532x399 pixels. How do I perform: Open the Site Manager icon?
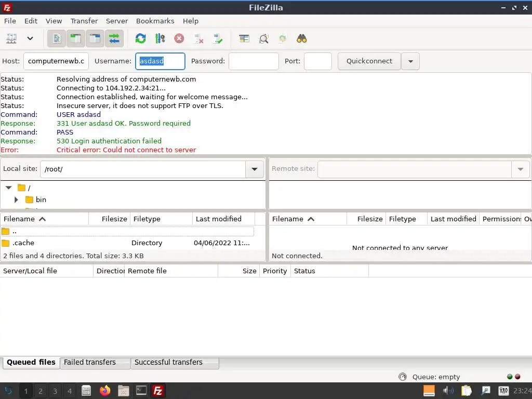point(11,38)
